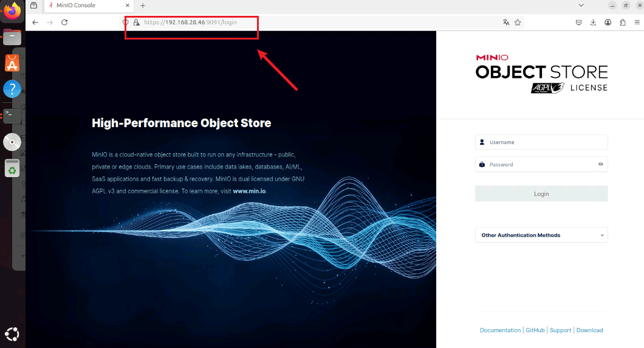Open the Firefox account icon

[x=608, y=23]
